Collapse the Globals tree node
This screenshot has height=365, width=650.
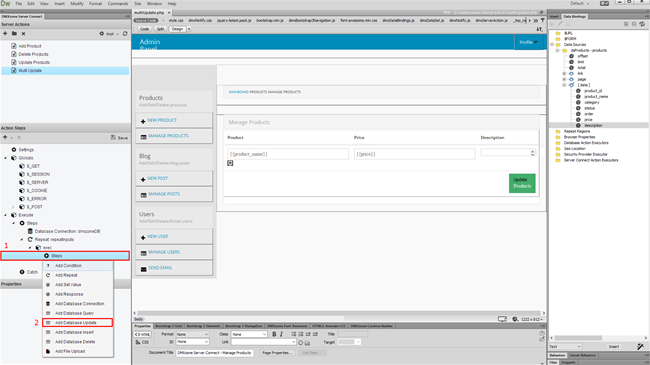pyautogui.click(x=6, y=158)
